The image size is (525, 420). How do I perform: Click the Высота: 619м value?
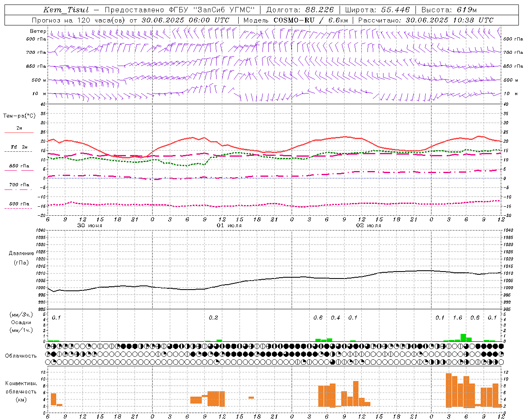(x=449, y=10)
